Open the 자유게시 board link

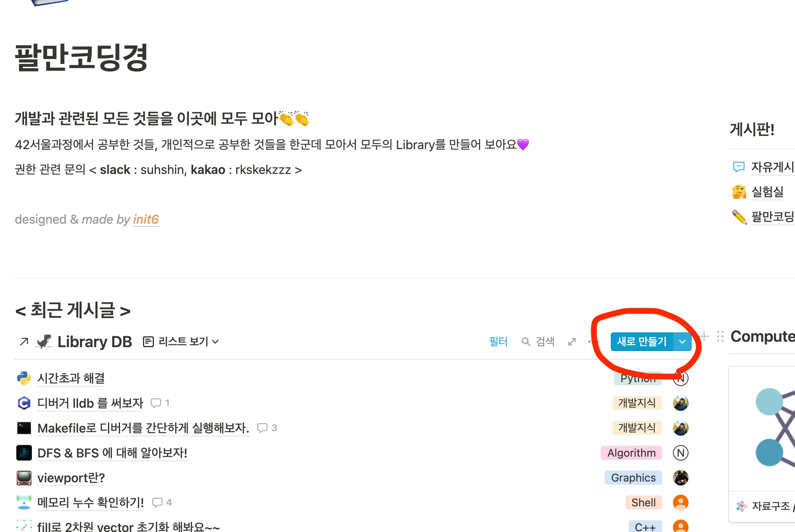point(772,167)
